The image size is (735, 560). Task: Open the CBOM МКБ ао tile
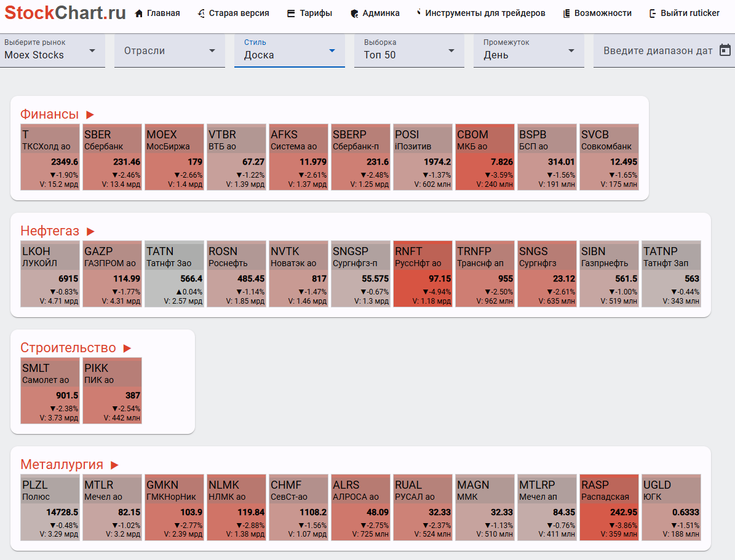(x=485, y=157)
